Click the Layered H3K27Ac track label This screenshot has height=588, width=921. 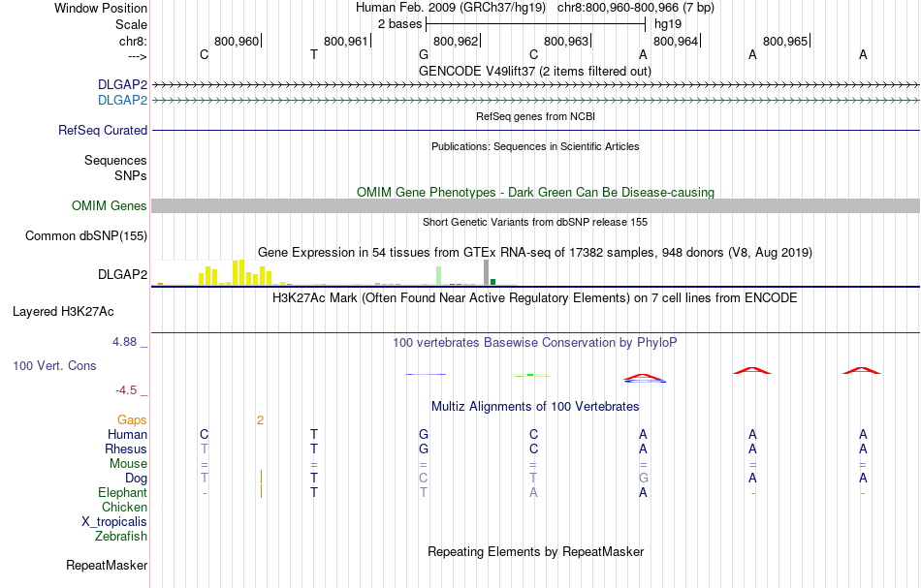click(63, 312)
